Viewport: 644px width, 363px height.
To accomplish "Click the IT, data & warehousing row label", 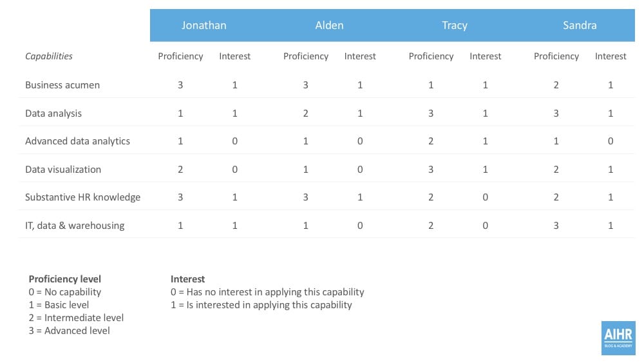I will coord(75,226).
